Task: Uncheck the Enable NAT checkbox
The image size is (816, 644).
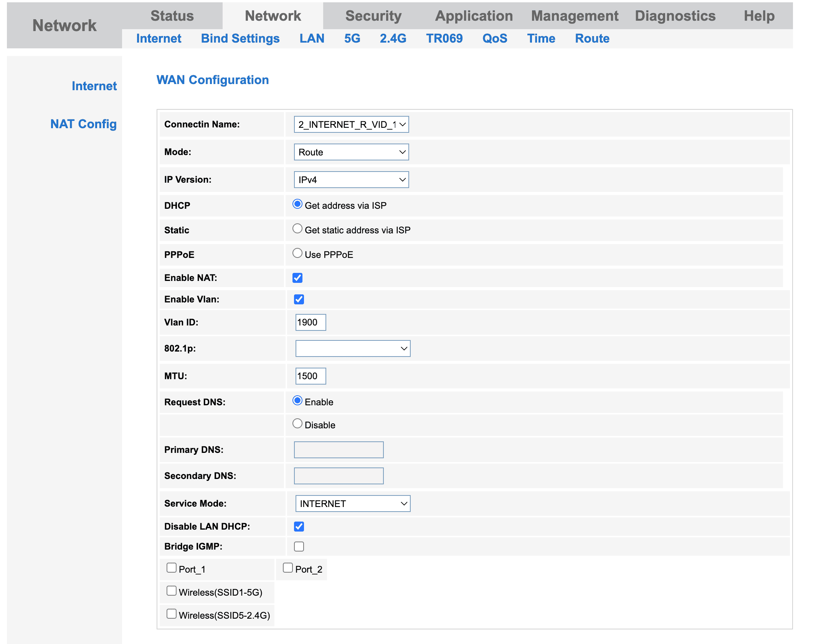Action: click(297, 278)
